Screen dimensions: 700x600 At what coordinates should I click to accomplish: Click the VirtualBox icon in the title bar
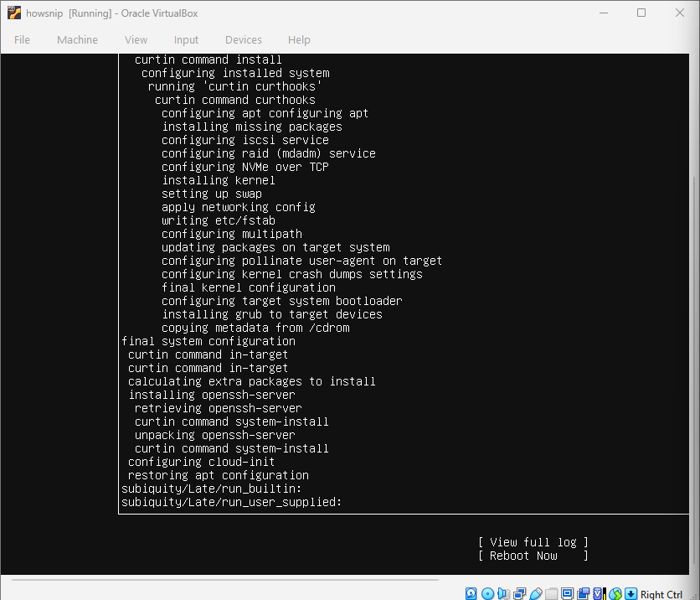[x=14, y=13]
